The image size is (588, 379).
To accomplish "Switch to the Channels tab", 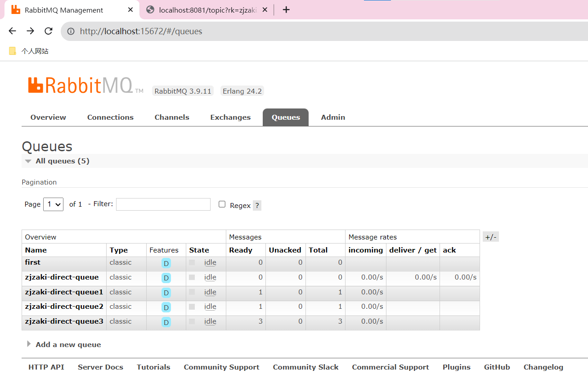I will (172, 117).
